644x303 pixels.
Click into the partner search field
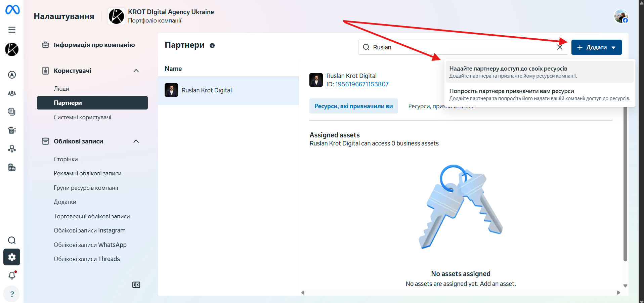[463, 47]
